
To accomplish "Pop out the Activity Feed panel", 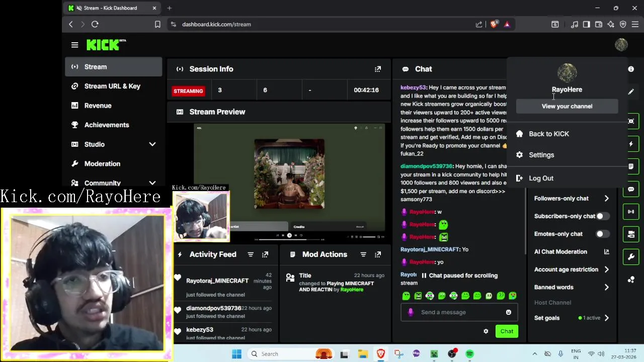I will [265, 254].
